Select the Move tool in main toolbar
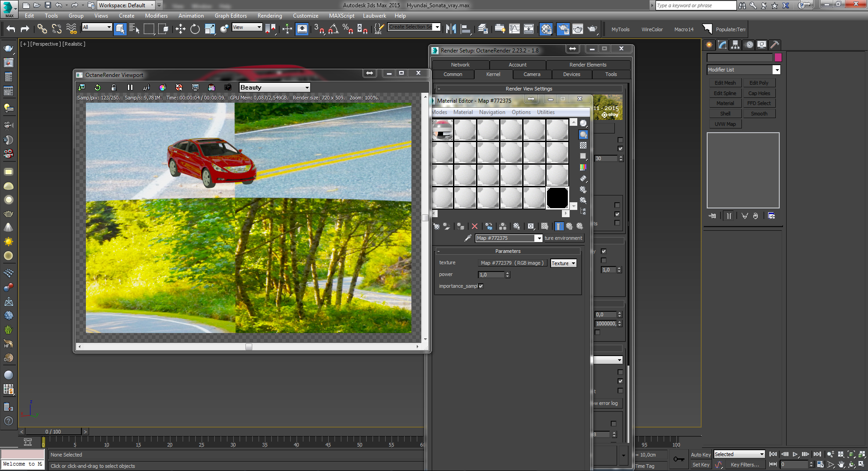This screenshot has height=471, width=868. point(180,29)
